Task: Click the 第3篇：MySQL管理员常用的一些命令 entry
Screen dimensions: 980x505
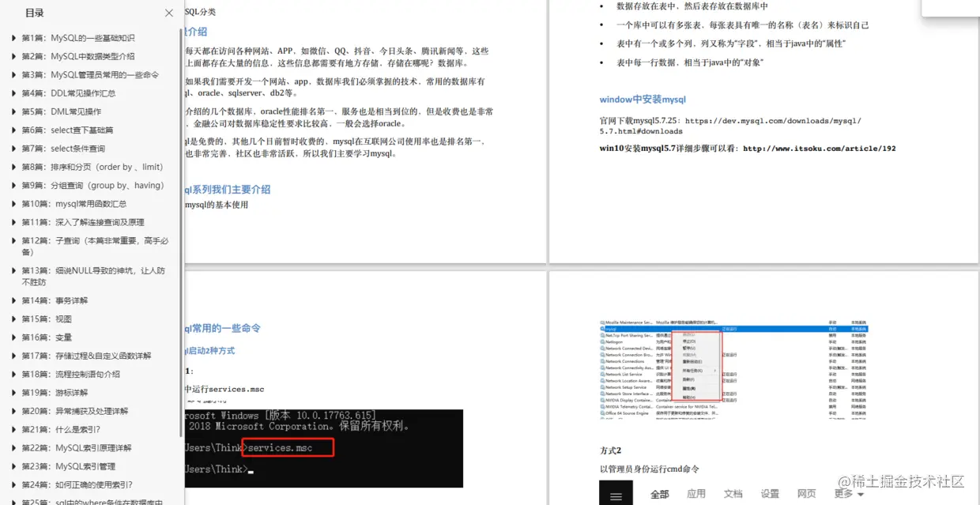Action: [90, 75]
